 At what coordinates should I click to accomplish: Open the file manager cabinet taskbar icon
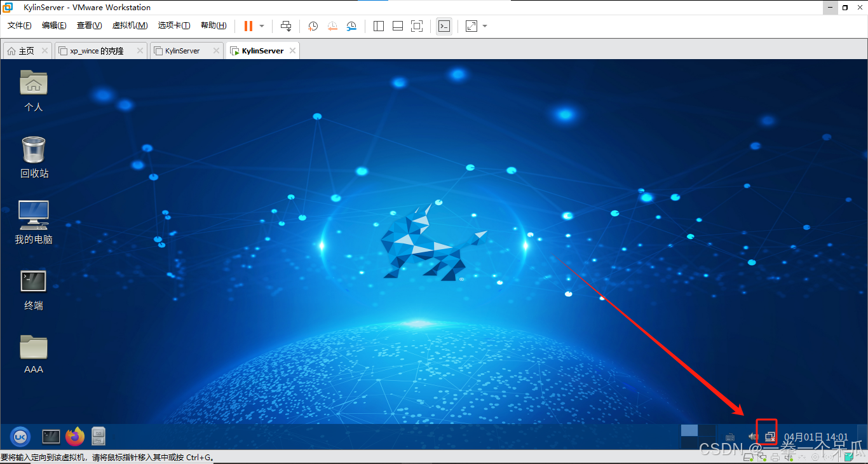[98, 436]
